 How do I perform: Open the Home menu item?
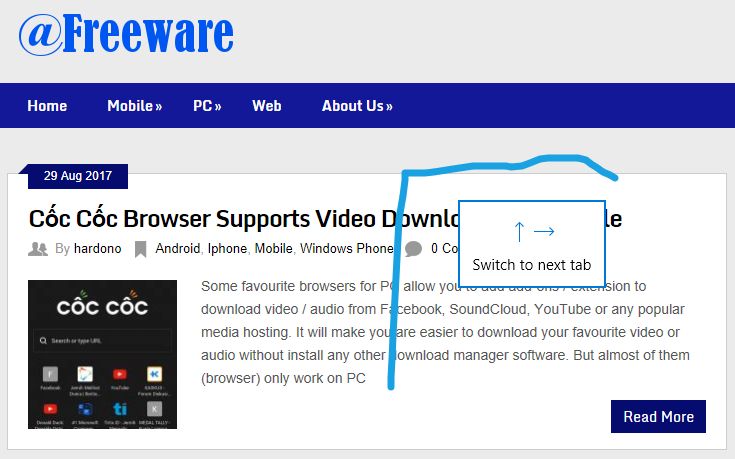coord(47,106)
